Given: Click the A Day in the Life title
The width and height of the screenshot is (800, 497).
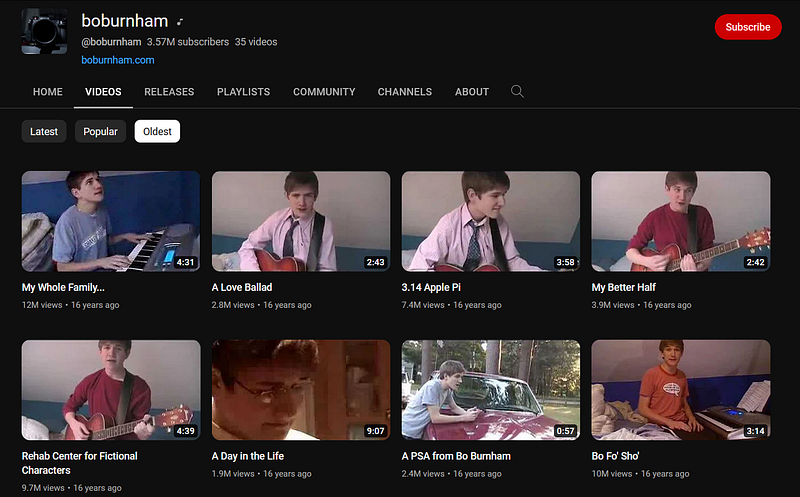Looking at the screenshot, I should (248, 456).
